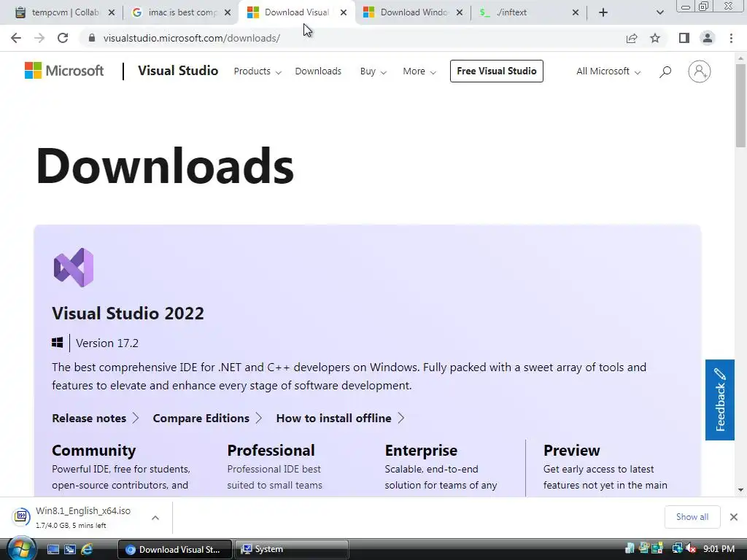Expand the All Microsoft menu
This screenshot has width=747, height=560.
point(608,71)
